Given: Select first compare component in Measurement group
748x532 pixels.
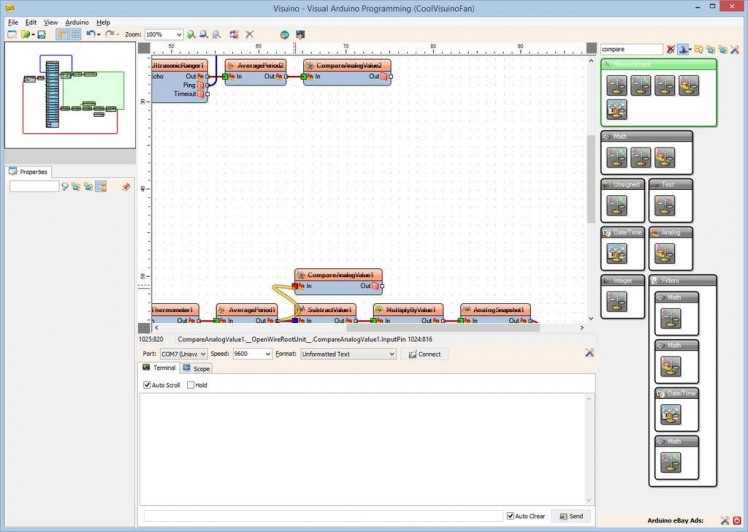Looking at the screenshot, I should coord(617,85).
